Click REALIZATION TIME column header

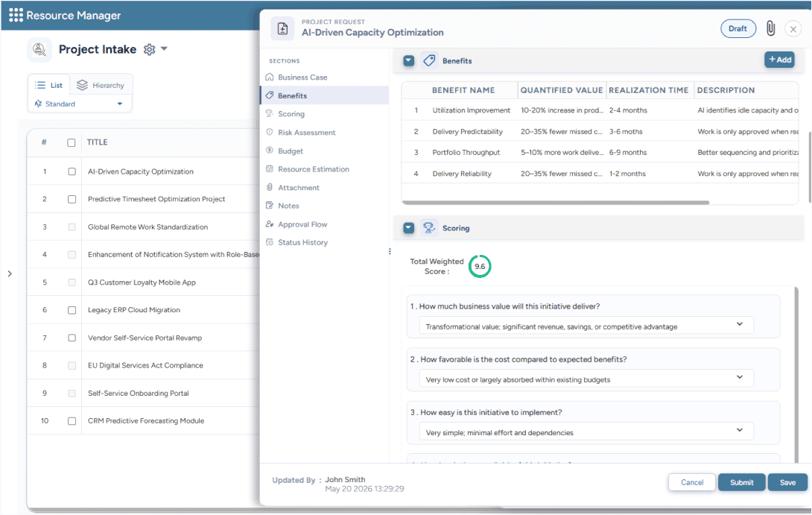click(x=648, y=90)
